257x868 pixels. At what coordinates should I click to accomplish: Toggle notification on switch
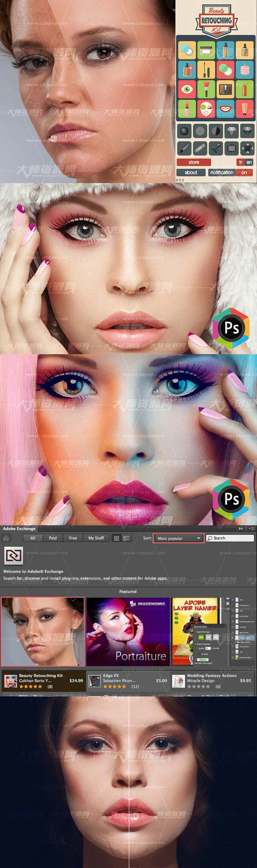244,172
